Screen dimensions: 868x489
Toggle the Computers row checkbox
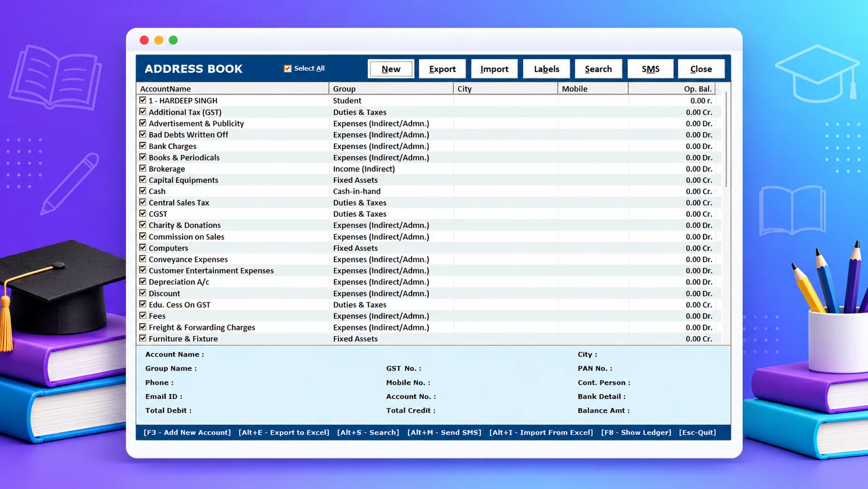pos(143,248)
